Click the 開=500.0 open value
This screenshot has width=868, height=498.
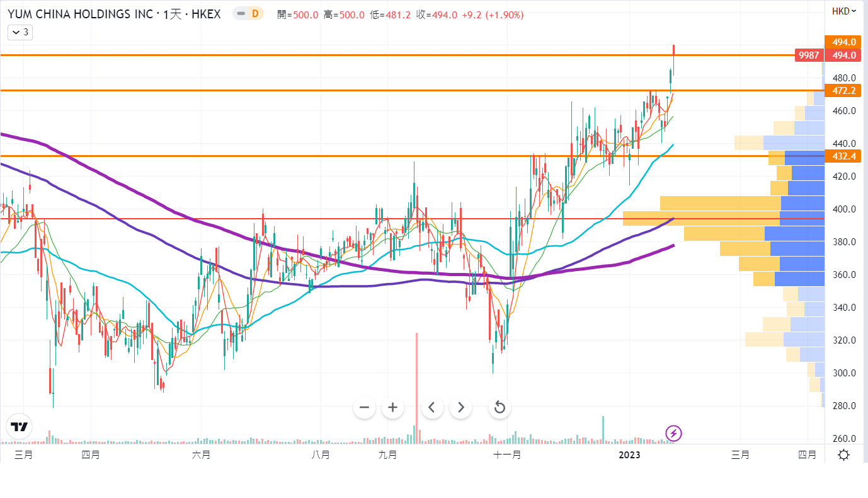(298, 14)
